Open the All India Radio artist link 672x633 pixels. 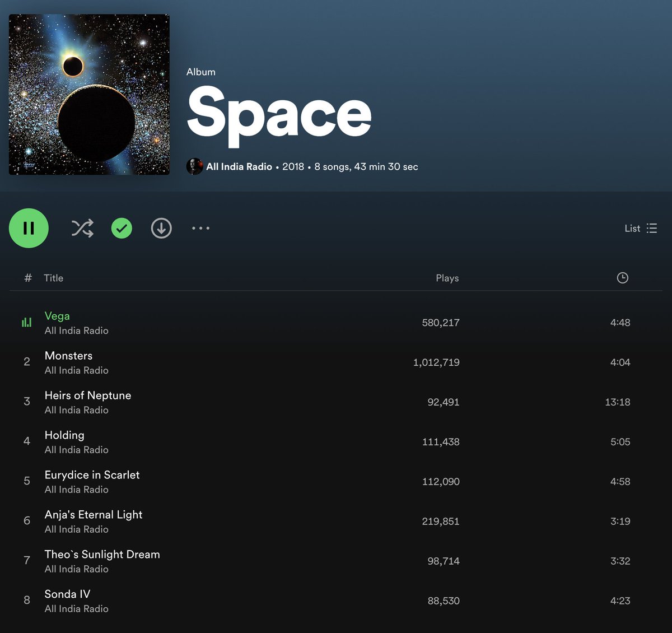click(x=239, y=166)
